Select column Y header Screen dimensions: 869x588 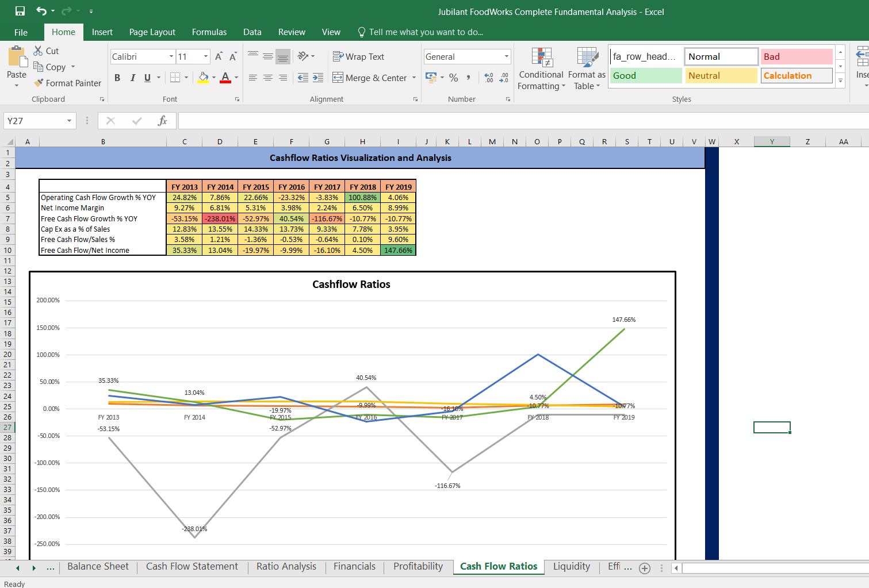[x=772, y=141]
